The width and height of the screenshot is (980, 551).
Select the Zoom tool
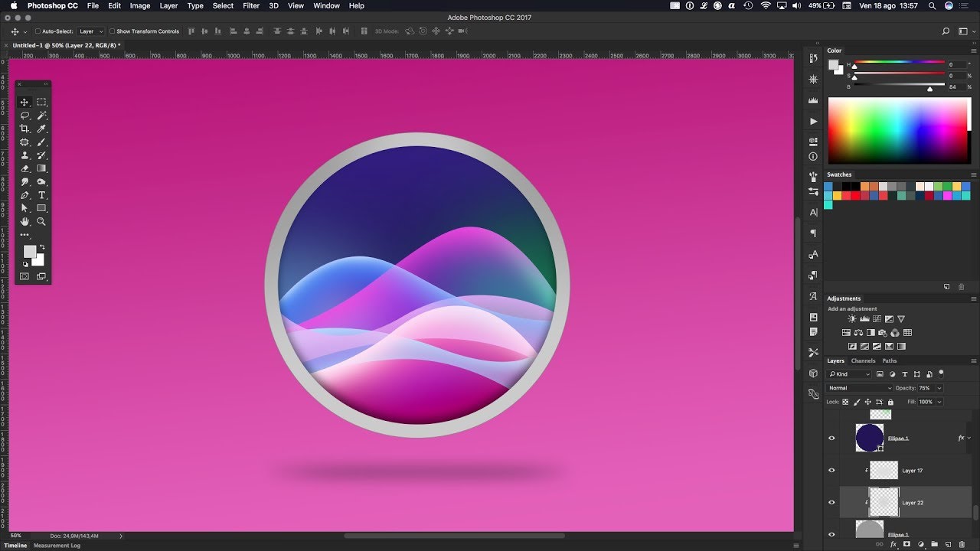(x=41, y=222)
